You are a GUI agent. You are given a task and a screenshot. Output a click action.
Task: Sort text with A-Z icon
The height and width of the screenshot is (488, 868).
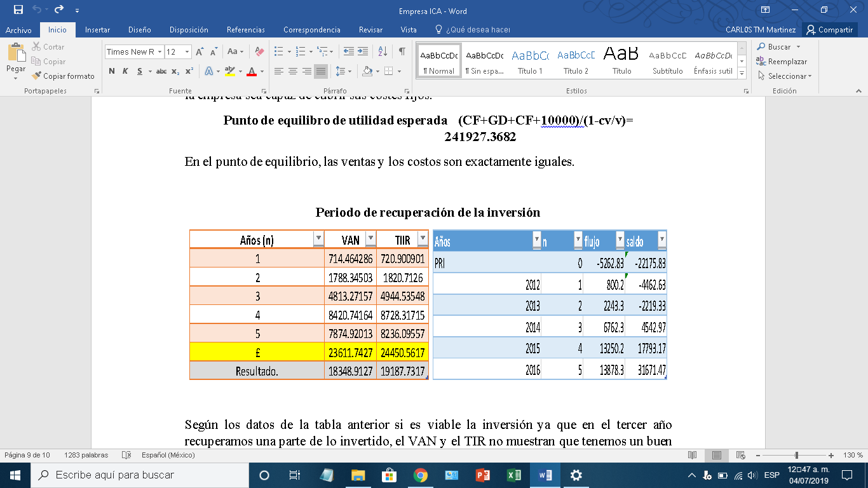(x=383, y=51)
